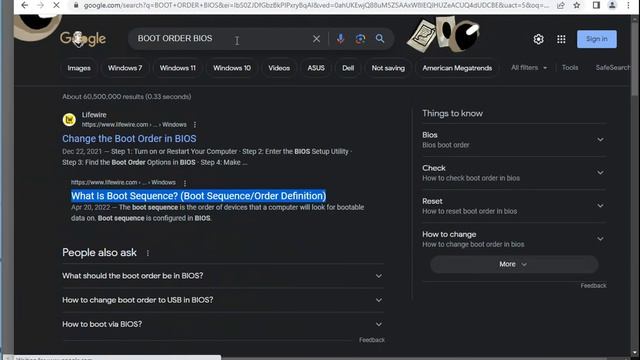Click the Google logo
Image resolution: width=640 pixels, height=360 pixels.
[83, 39]
